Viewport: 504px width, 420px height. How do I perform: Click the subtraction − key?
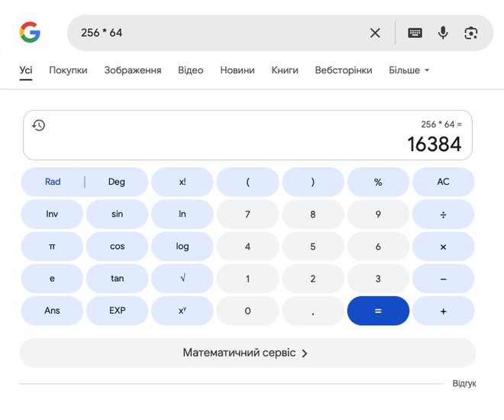tap(443, 279)
